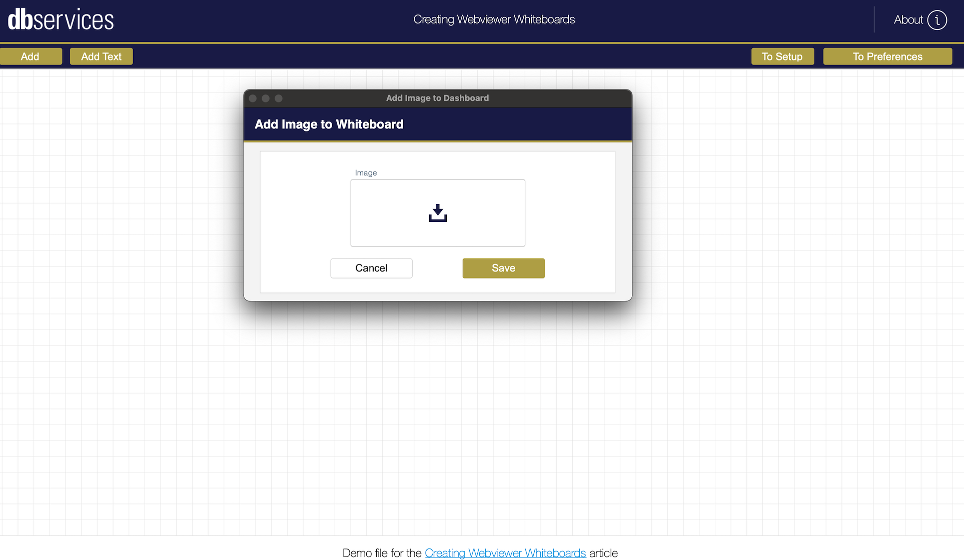Click the About text label
This screenshot has height=560, width=964.
tap(908, 20)
